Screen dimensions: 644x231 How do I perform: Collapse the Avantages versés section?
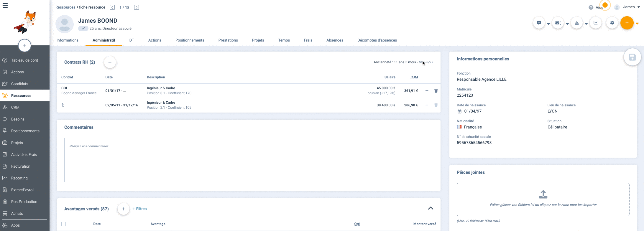click(431, 208)
